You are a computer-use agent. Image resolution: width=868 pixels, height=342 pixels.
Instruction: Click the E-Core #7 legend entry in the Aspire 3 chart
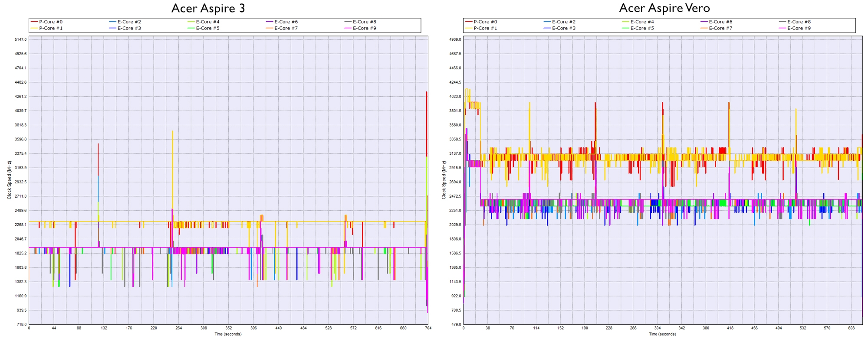click(282, 28)
